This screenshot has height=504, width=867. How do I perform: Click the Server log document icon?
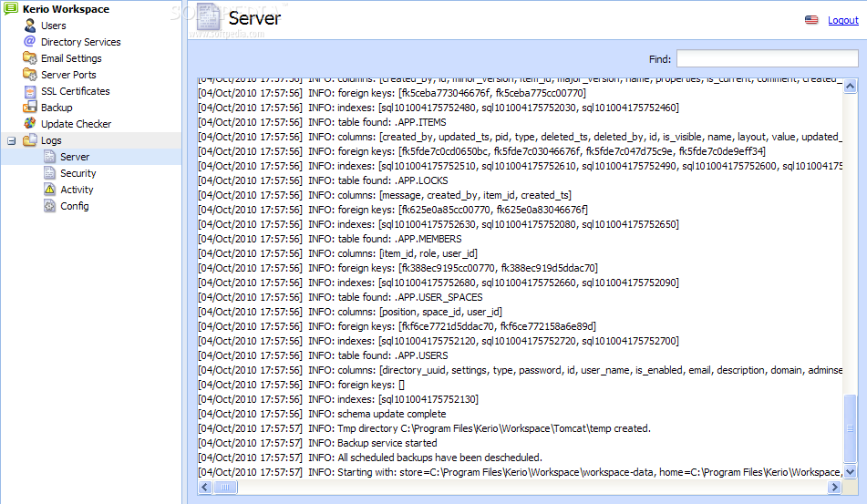tap(50, 157)
